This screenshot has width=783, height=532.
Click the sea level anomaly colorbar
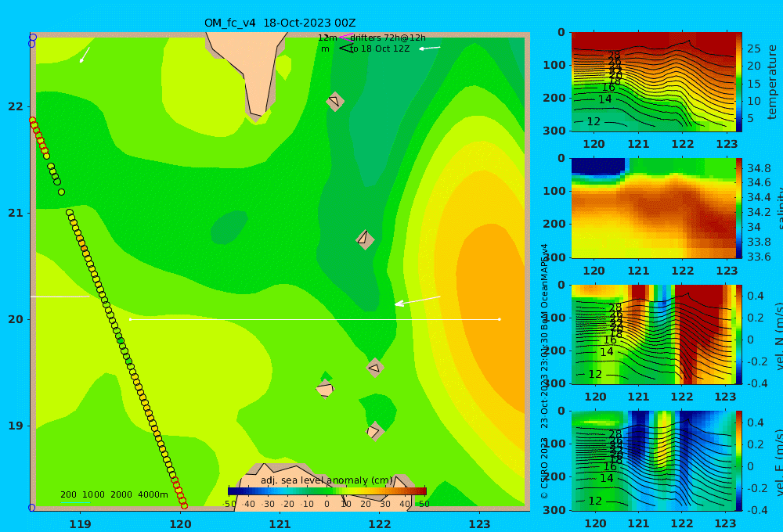[x=327, y=491]
